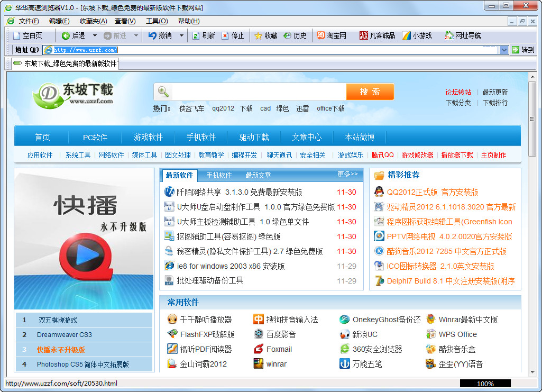Click the 更多>> link
This screenshot has width=542, height=392.
point(347,174)
